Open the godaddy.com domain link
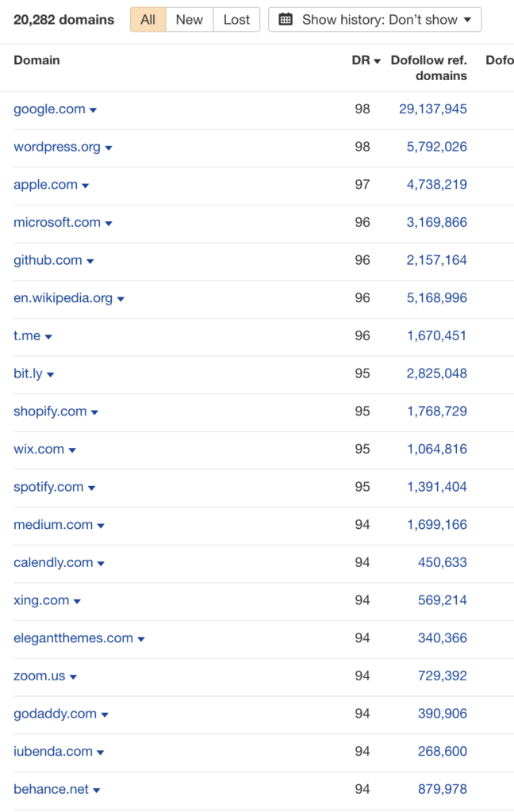The width and height of the screenshot is (514, 812). pyautogui.click(x=55, y=714)
